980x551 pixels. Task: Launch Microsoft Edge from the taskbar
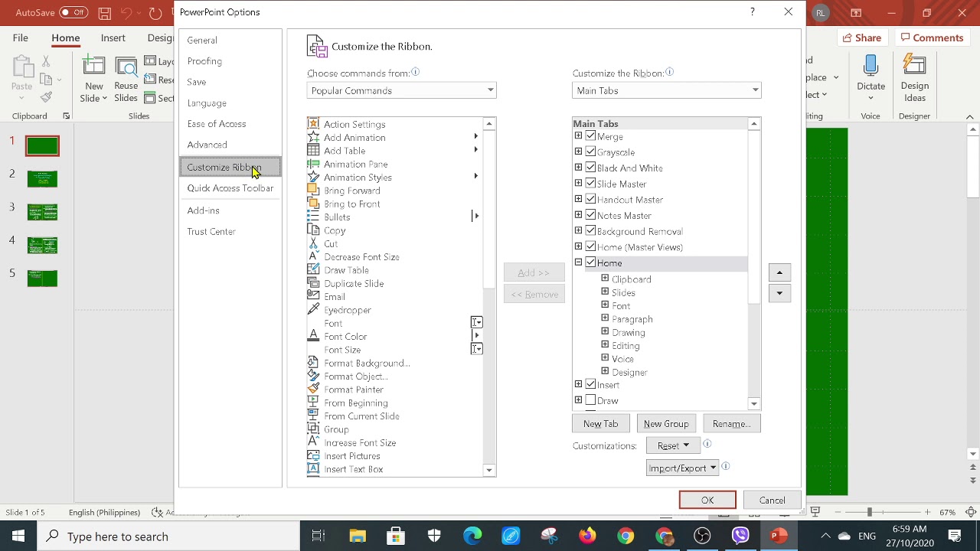tap(472, 536)
